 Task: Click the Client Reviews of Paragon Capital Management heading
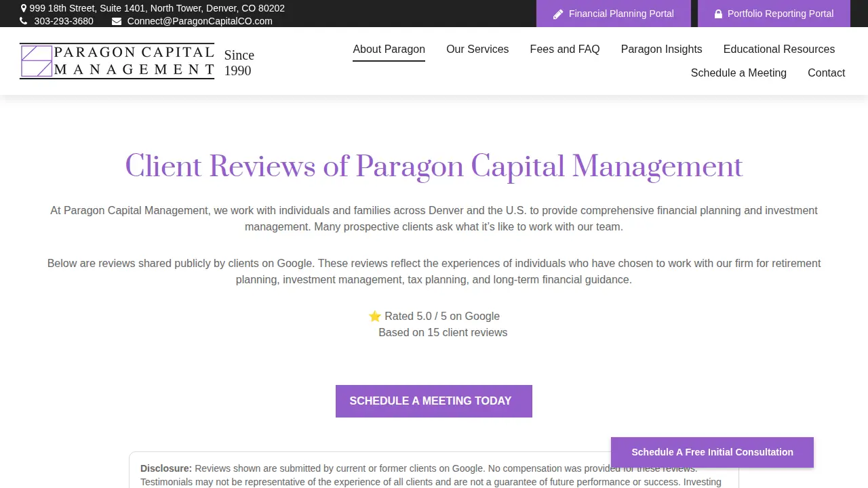click(x=434, y=167)
